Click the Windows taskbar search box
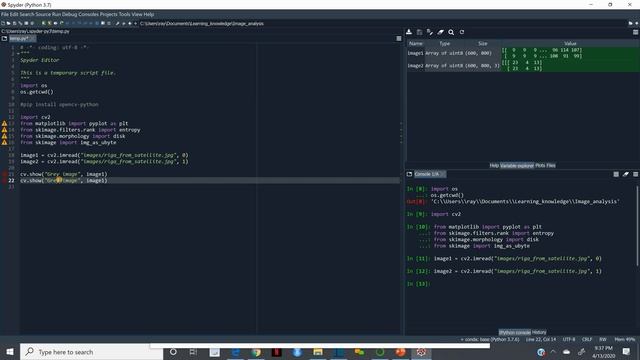The image size is (640, 360). click(91, 351)
